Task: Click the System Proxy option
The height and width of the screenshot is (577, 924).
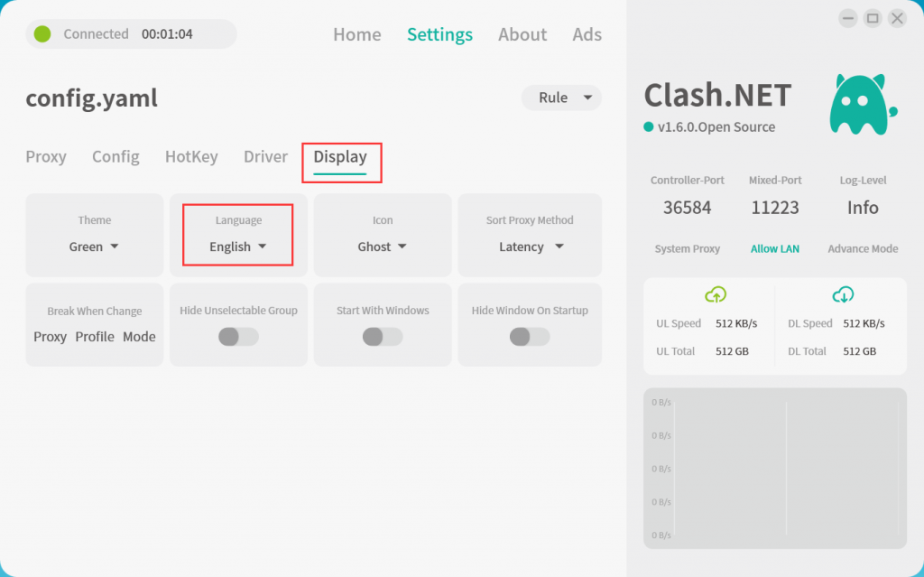Action: [x=687, y=248]
